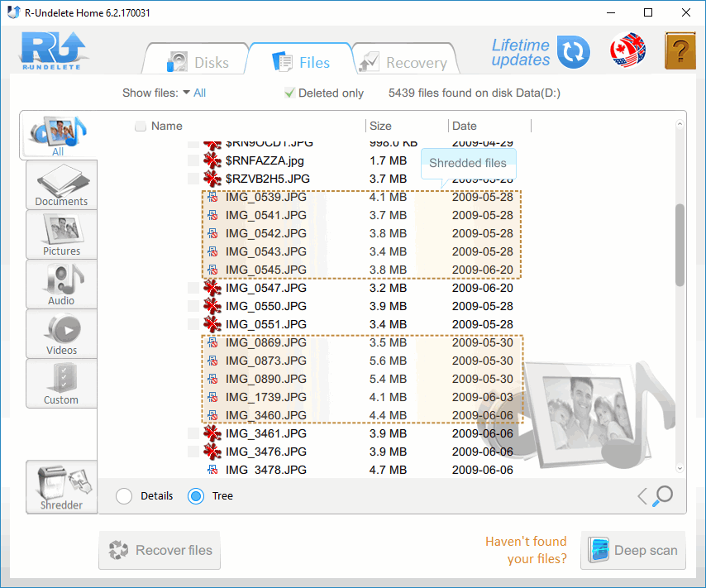Image resolution: width=706 pixels, height=588 pixels.
Task: Tick the IMG_0551.JPG checkbox
Action: [193, 324]
